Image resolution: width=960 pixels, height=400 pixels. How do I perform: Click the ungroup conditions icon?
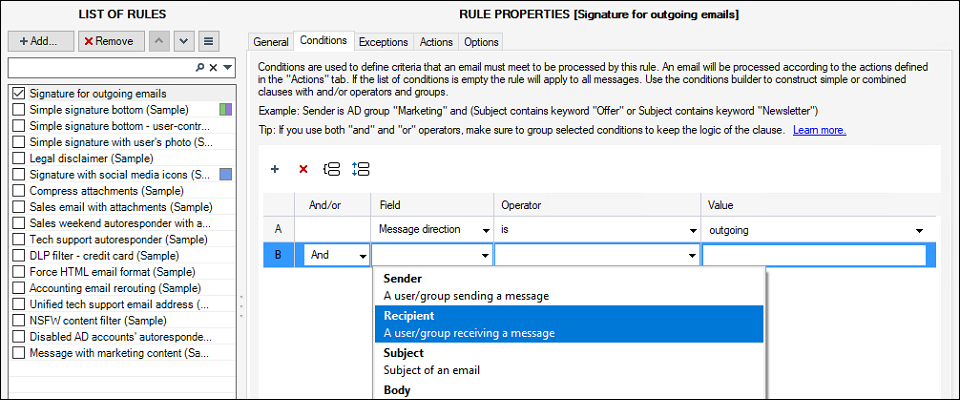(x=361, y=169)
